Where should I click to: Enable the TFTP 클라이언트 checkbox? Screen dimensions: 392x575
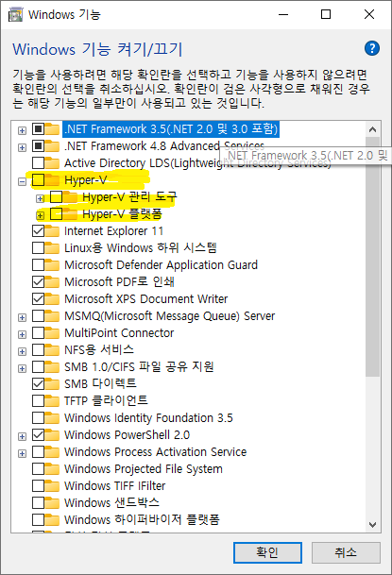(38, 401)
